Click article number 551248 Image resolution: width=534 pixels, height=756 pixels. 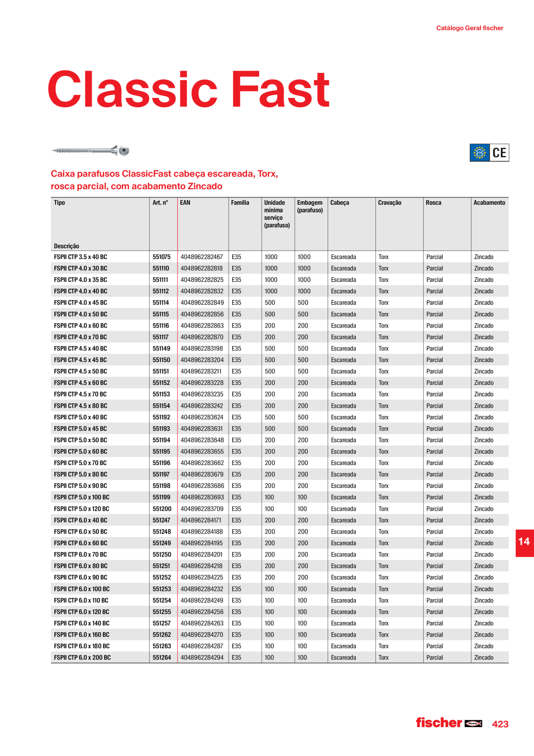point(161,532)
